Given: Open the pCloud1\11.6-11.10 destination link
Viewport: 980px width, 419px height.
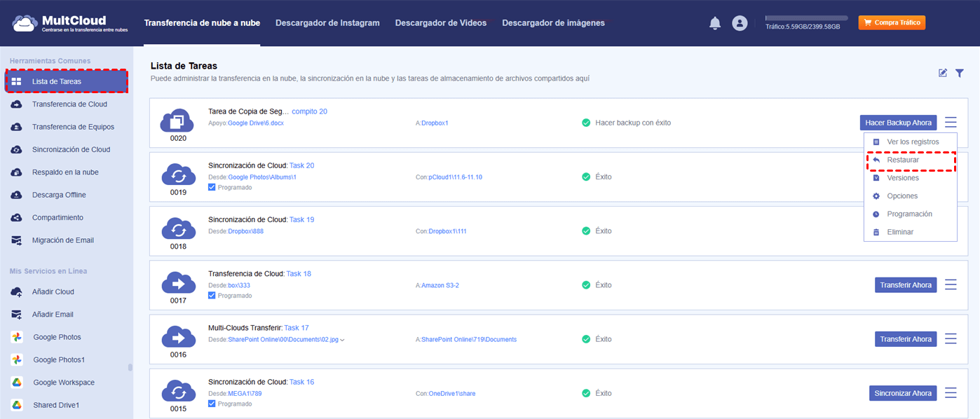Looking at the screenshot, I should click(x=456, y=177).
